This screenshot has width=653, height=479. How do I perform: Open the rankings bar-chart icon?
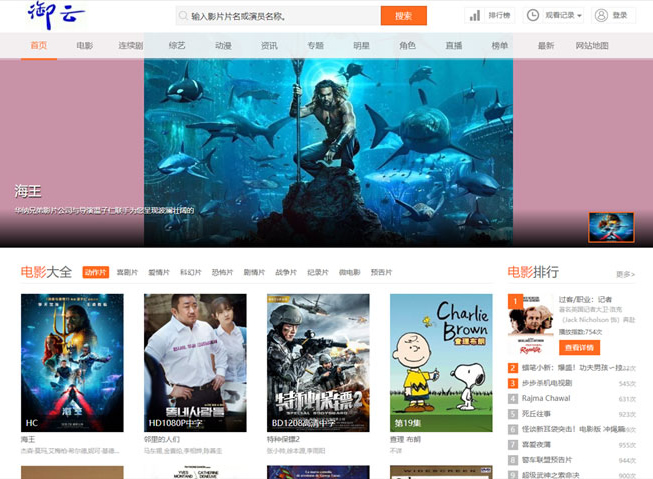tap(474, 15)
